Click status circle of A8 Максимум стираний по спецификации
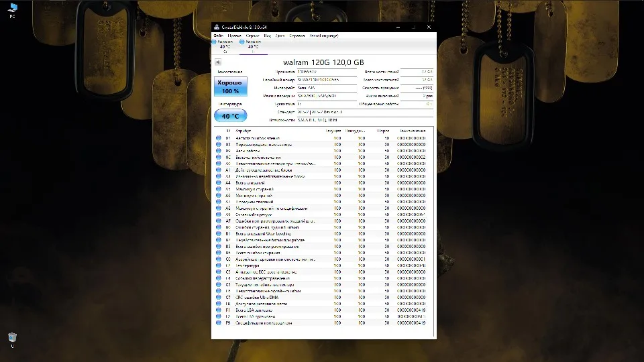 (x=219, y=208)
